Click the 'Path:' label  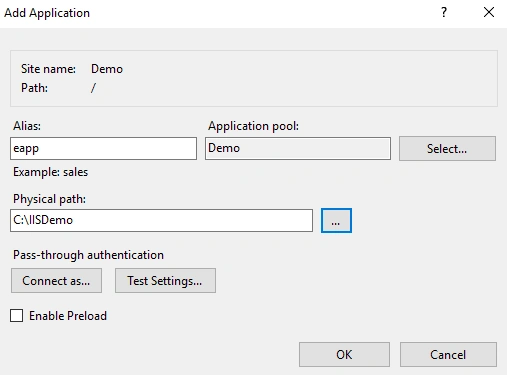pos(34,88)
